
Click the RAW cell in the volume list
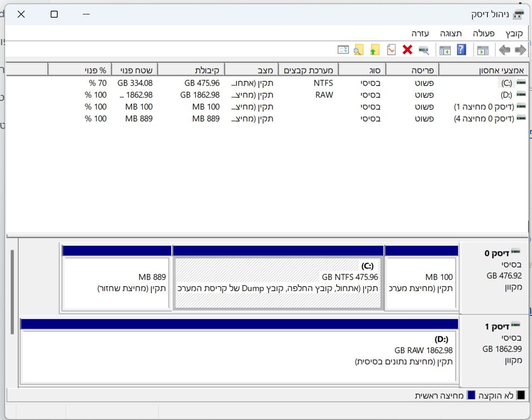324,95
